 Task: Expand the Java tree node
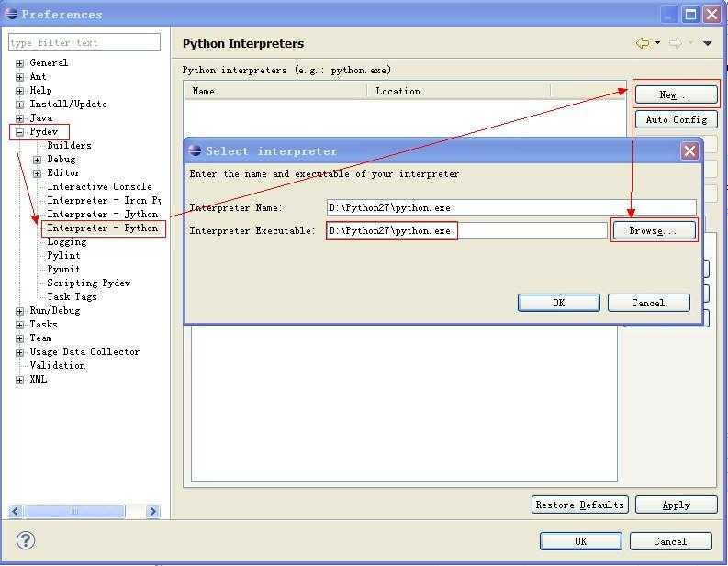[x=19, y=118]
